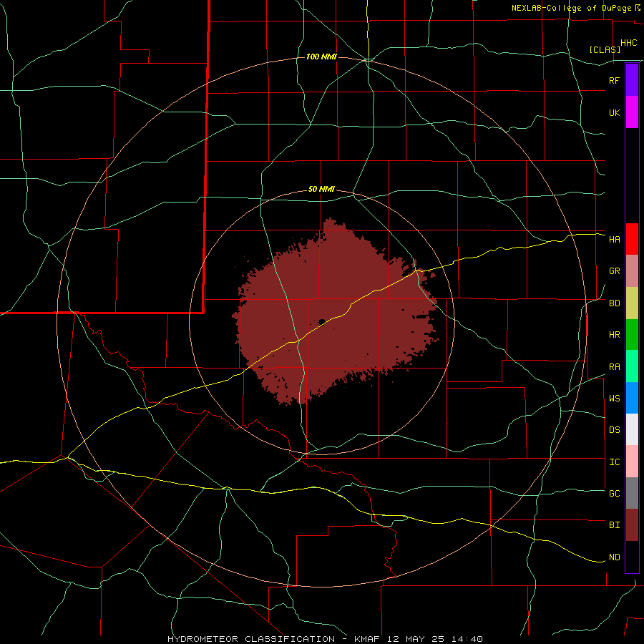The width and height of the screenshot is (644, 644).
Task: Click the RF legend label
Action: click(x=615, y=80)
